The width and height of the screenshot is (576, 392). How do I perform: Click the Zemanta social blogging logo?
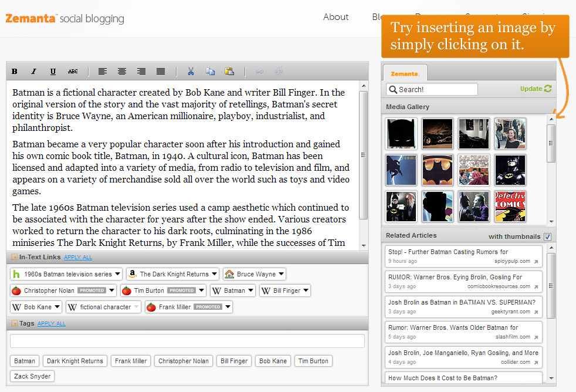[65, 18]
